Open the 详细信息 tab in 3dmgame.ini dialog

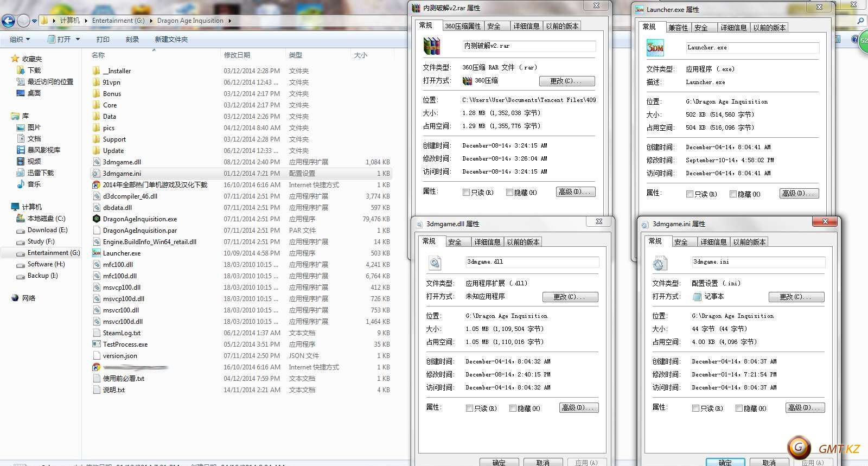point(713,242)
